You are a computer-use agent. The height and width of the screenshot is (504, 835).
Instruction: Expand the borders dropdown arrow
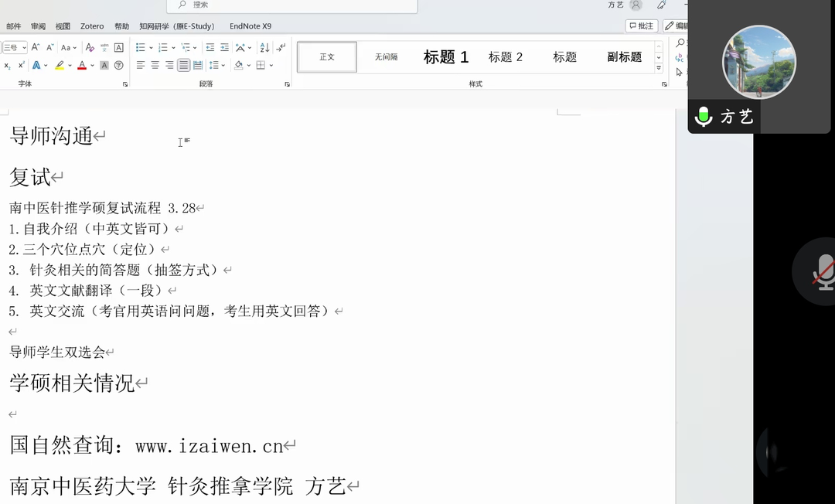pyautogui.click(x=271, y=66)
